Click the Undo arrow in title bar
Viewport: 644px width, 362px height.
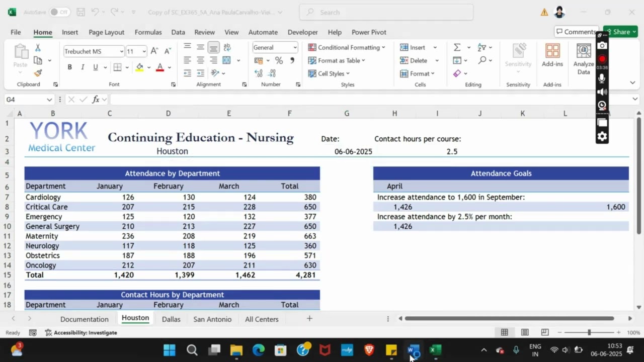coord(95,12)
